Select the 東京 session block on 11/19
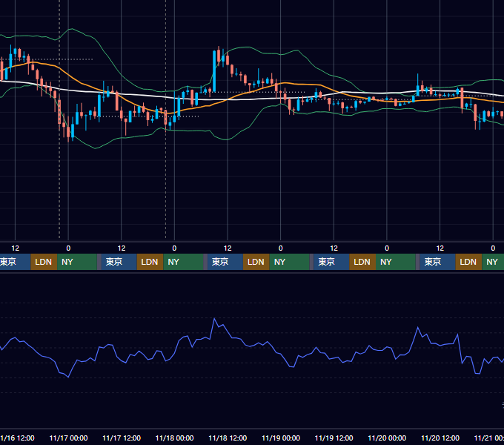Image resolution: width=504 pixels, height=445 pixels. [x=331, y=262]
